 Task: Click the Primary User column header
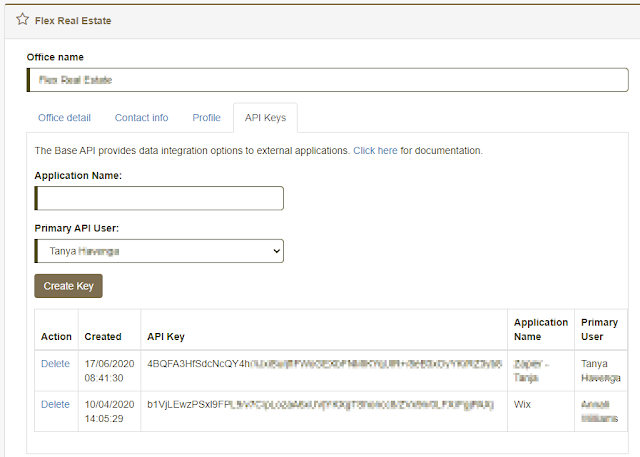(600, 330)
